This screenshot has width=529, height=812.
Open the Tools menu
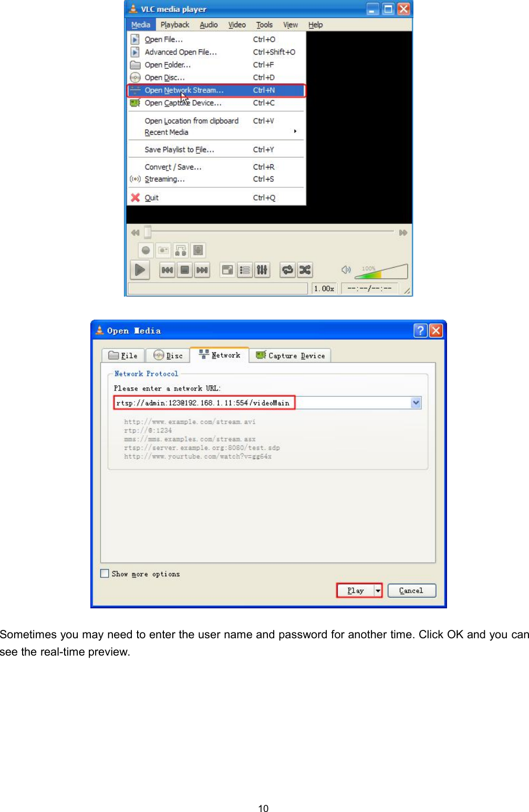click(x=264, y=24)
